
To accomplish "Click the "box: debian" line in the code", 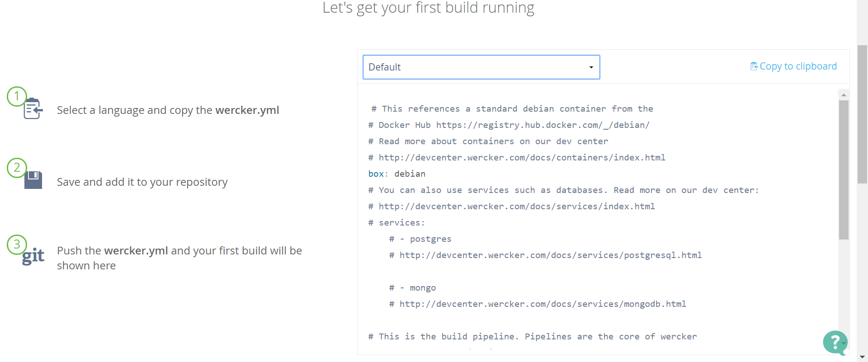I will 396,174.
